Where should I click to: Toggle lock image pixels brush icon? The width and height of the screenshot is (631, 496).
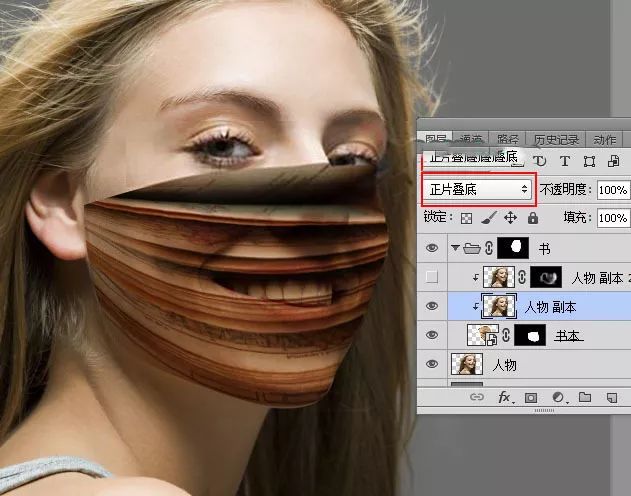(x=489, y=218)
